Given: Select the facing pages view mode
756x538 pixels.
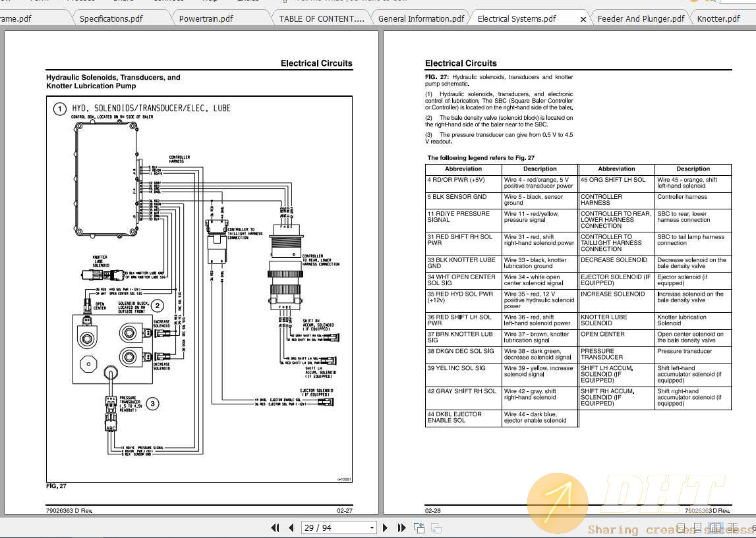Looking at the screenshot, I should [716, 528].
